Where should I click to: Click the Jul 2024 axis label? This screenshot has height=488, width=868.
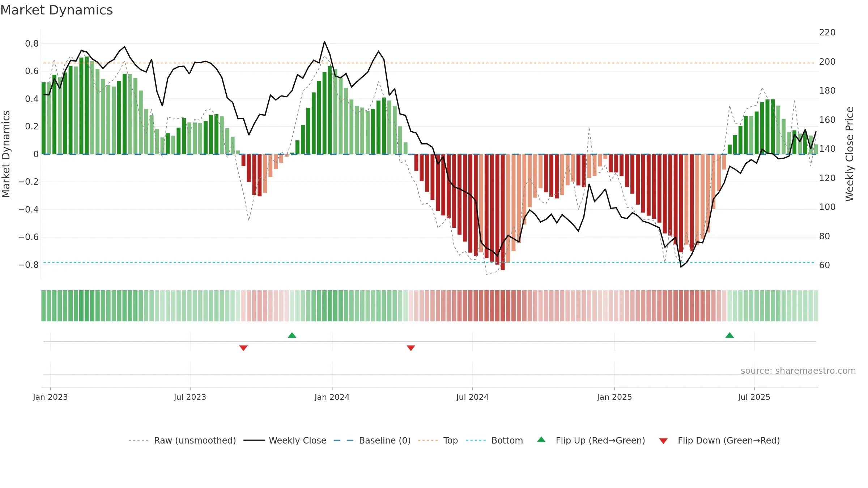point(472,397)
